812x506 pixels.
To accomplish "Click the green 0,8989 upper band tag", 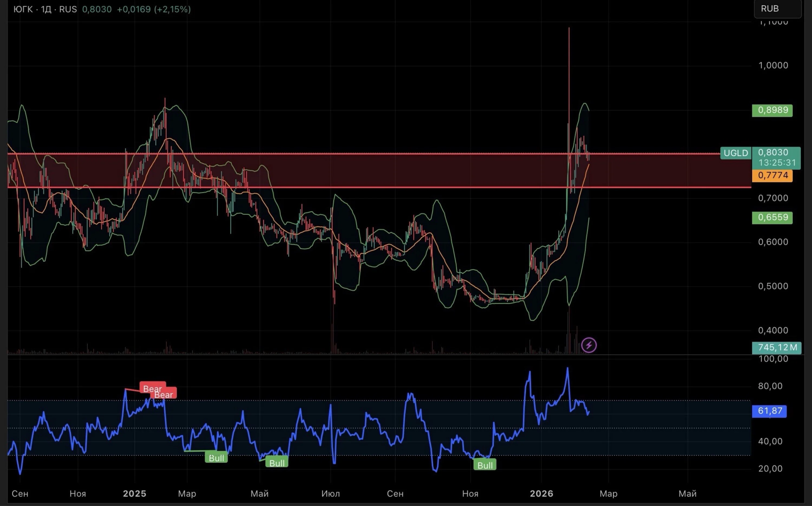I will pos(772,110).
